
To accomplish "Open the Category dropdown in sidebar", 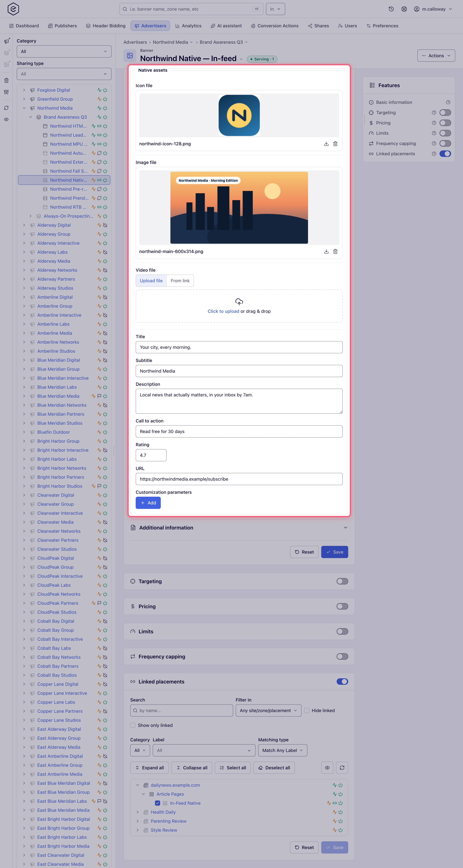I will [64, 52].
